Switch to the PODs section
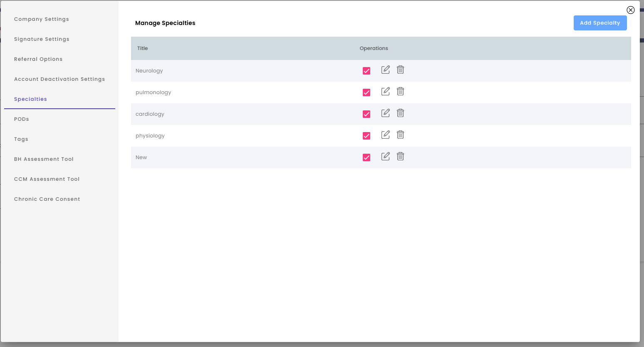This screenshot has width=644, height=347. click(22, 119)
